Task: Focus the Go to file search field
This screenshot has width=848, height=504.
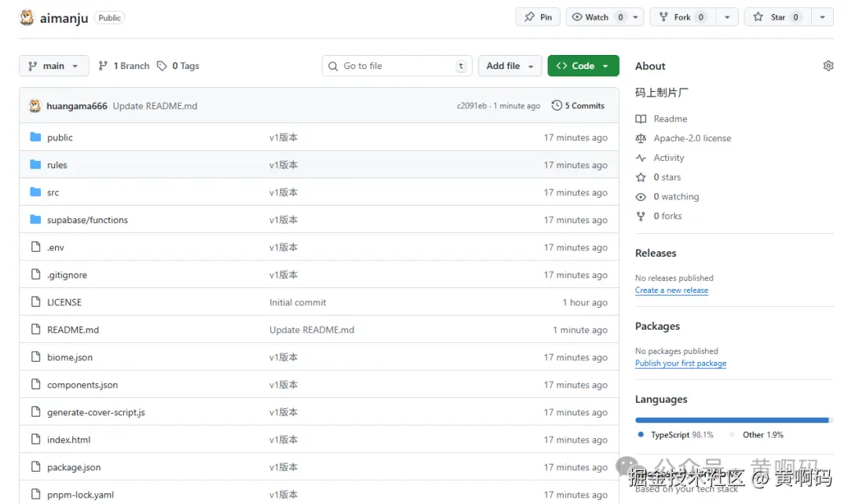Action: [x=397, y=66]
